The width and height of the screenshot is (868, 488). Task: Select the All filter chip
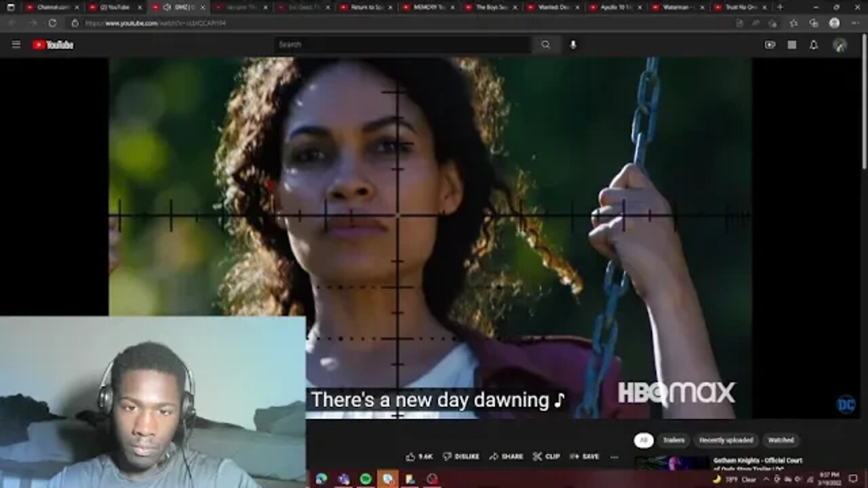pos(644,440)
